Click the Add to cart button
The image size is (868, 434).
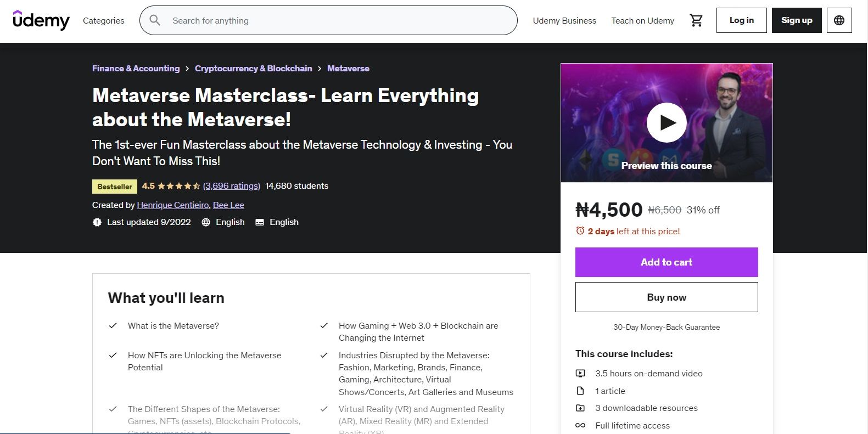point(666,262)
